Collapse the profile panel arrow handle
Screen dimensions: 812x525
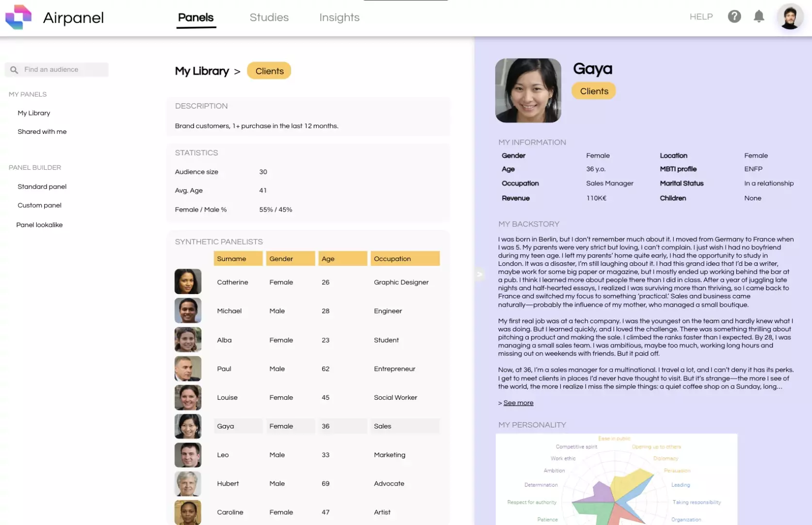pyautogui.click(x=479, y=274)
